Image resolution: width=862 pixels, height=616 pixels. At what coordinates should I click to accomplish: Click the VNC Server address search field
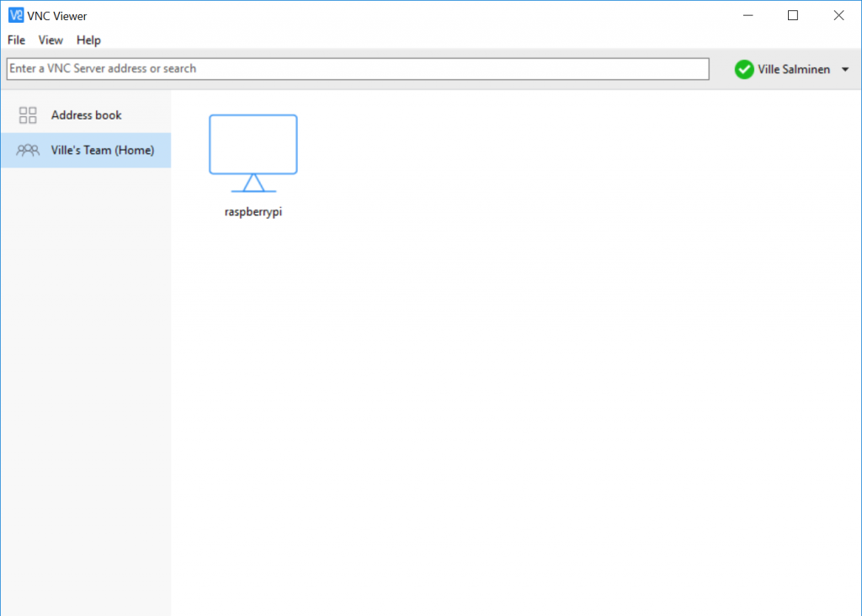click(357, 69)
